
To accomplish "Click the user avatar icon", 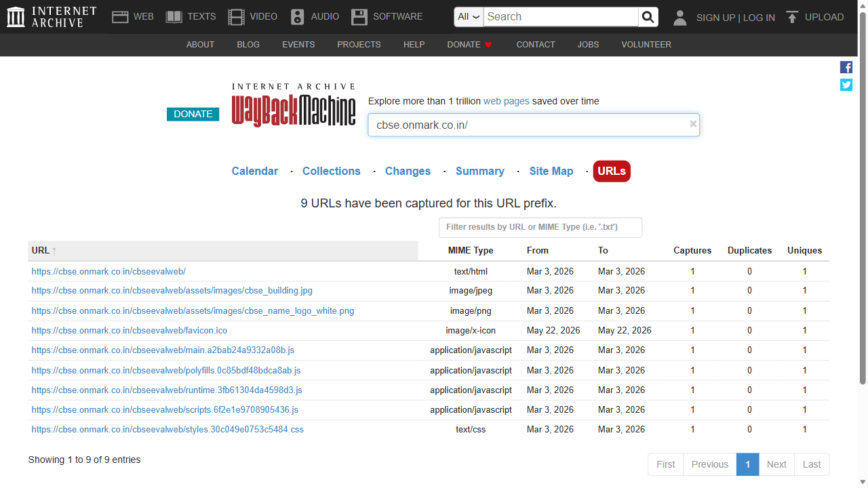I will (x=680, y=18).
